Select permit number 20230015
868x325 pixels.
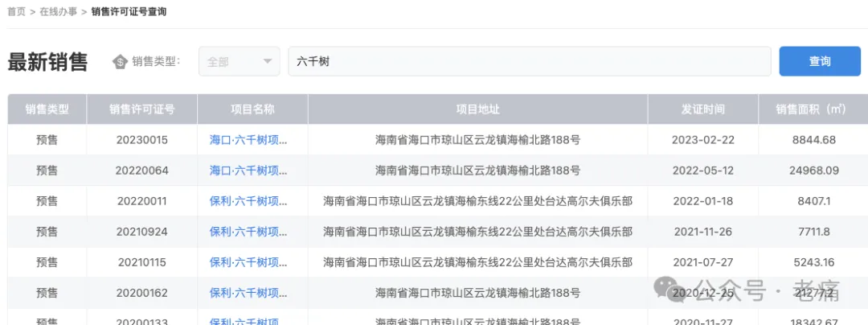click(141, 140)
